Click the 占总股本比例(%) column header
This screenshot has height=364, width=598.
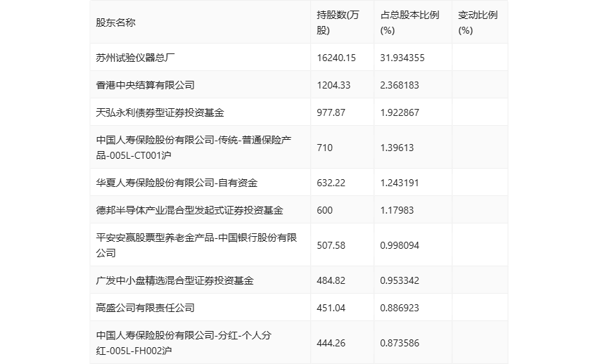coord(409,22)
